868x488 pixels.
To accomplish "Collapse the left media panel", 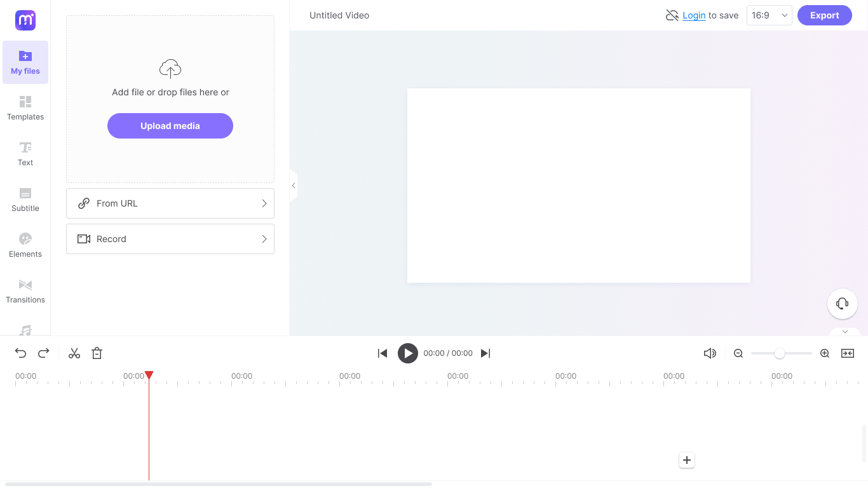I will (x=294, y=186).
